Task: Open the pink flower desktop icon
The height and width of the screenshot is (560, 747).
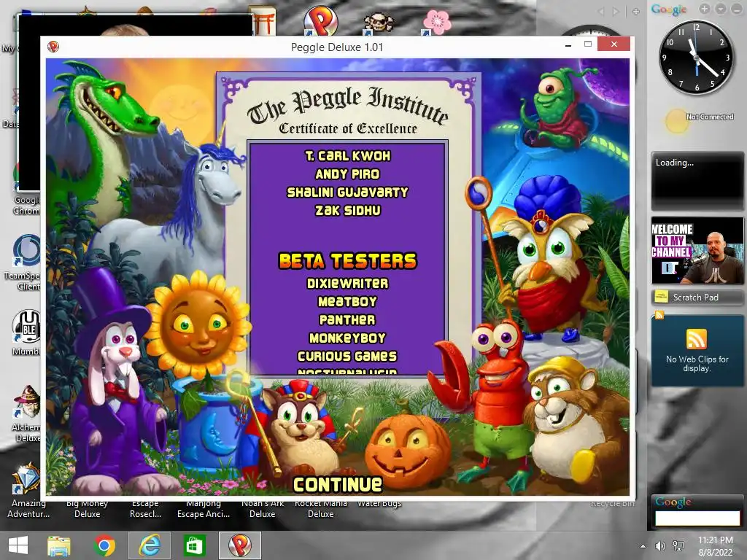Action: (x=437, y=23)
